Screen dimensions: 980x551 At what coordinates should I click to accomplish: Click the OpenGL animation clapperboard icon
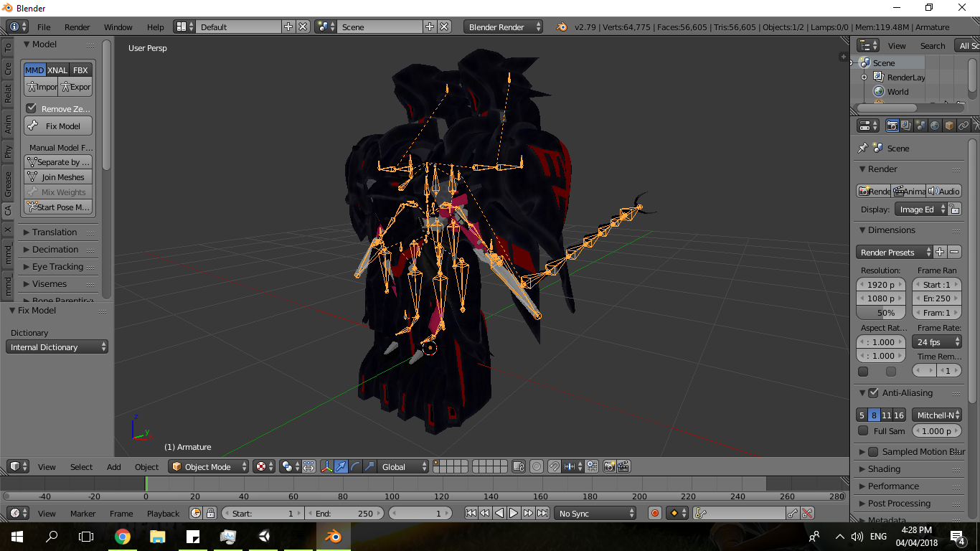tap(623, 466)
